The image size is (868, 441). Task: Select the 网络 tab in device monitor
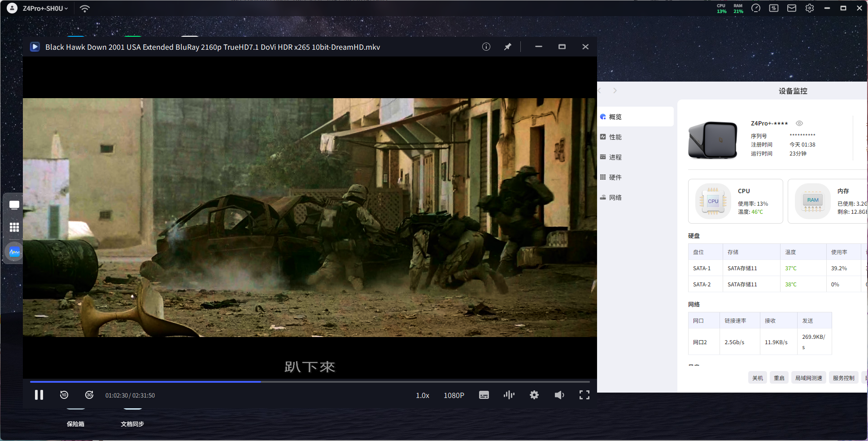pyautogui.click(x=636, y=197)
